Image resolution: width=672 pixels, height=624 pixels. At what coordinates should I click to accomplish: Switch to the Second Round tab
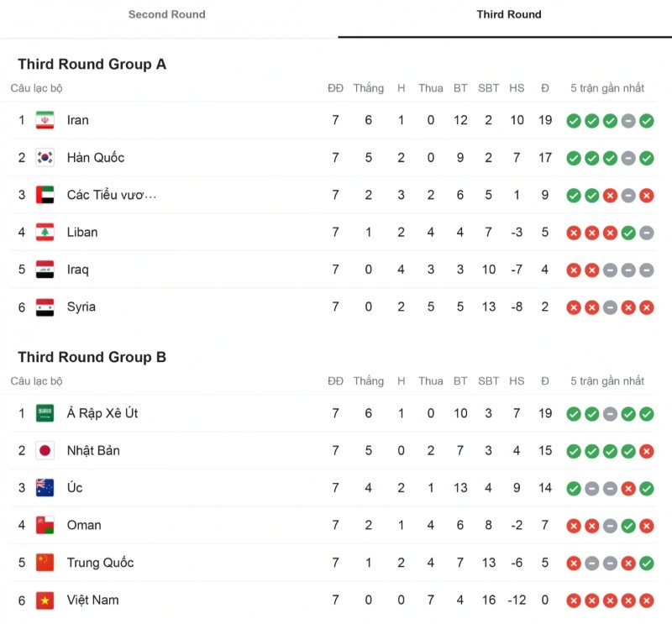pos(166,14)
